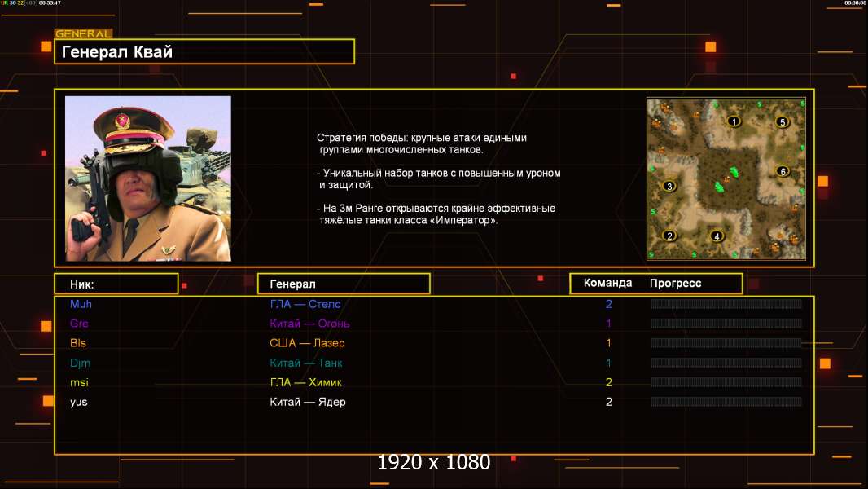Click США — Лазер general entry
Screen dimensions: 868x489
307,343
